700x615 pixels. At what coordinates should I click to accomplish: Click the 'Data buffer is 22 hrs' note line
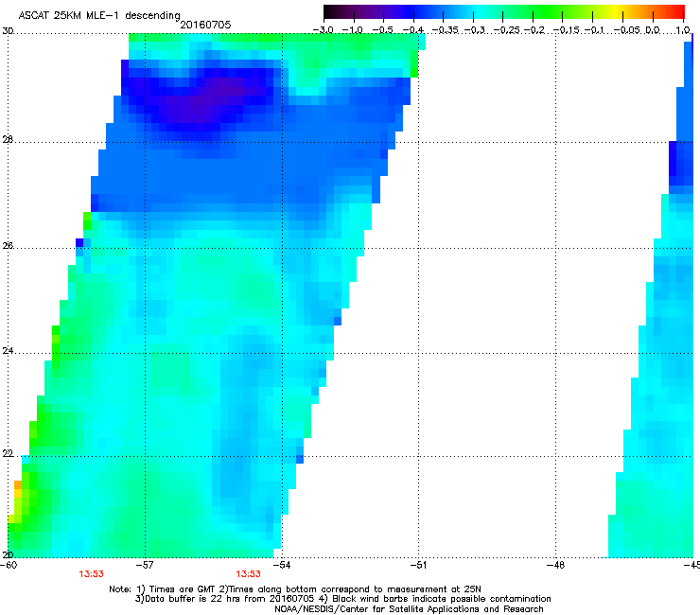342,599
